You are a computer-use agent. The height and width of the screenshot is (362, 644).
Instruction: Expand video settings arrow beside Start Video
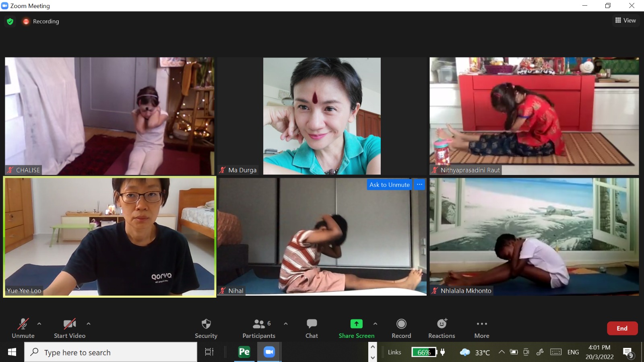(x=89, y=323)
